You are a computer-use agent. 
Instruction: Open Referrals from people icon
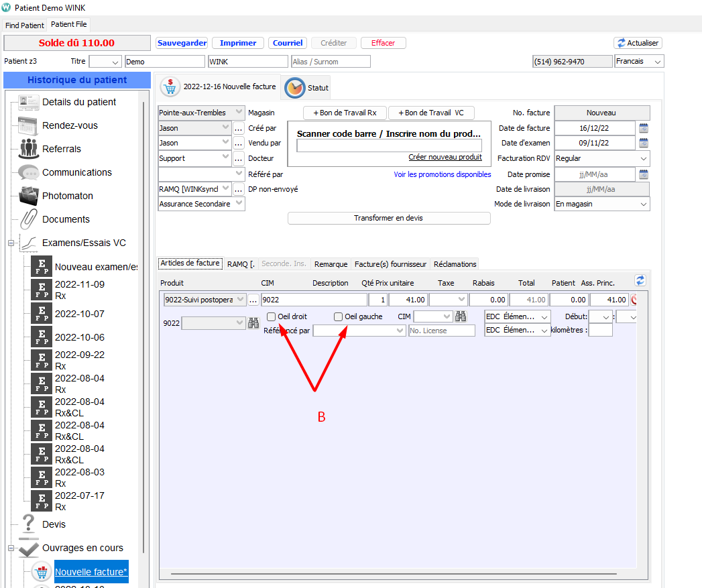click(x=29, y=149)
